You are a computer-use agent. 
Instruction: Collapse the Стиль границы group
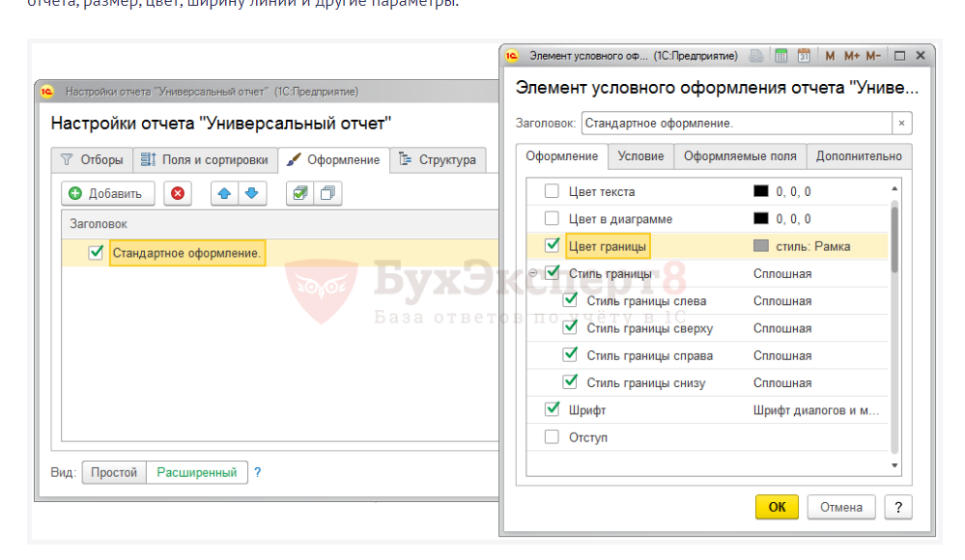(x=533, y=273)
